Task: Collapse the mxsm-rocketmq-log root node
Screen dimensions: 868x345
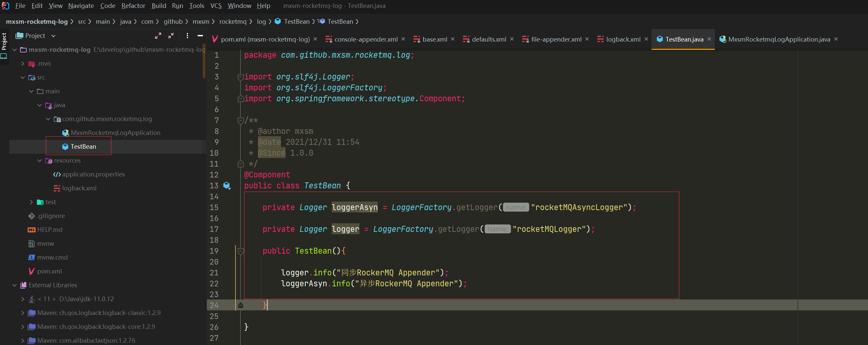Action: (14, 49)
